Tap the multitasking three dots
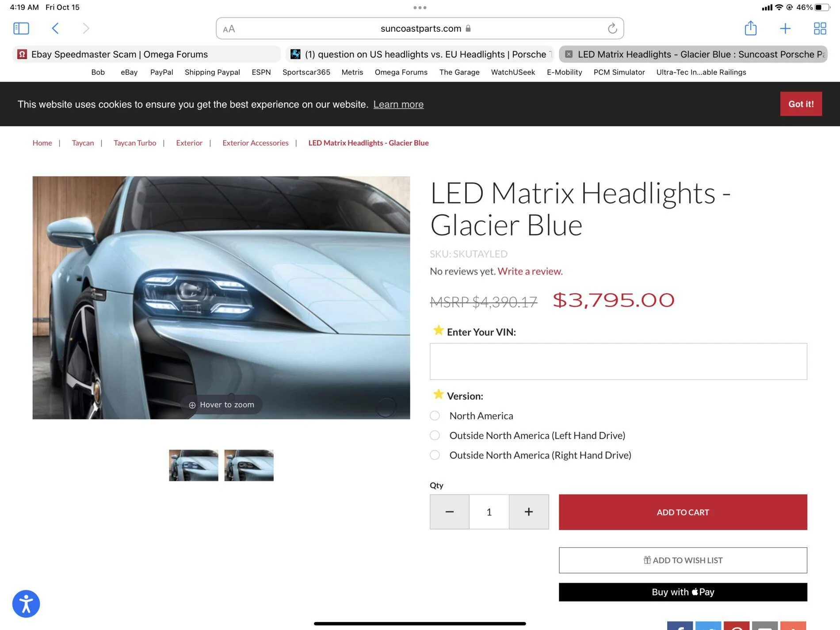This screenshot has width=840, height=630. [x=420, y=8]
